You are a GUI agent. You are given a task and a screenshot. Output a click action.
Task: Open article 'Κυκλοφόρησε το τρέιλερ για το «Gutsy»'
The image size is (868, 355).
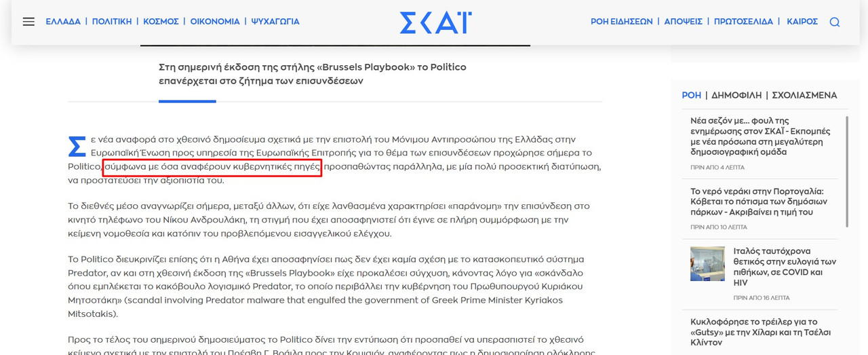coord(760,332)
